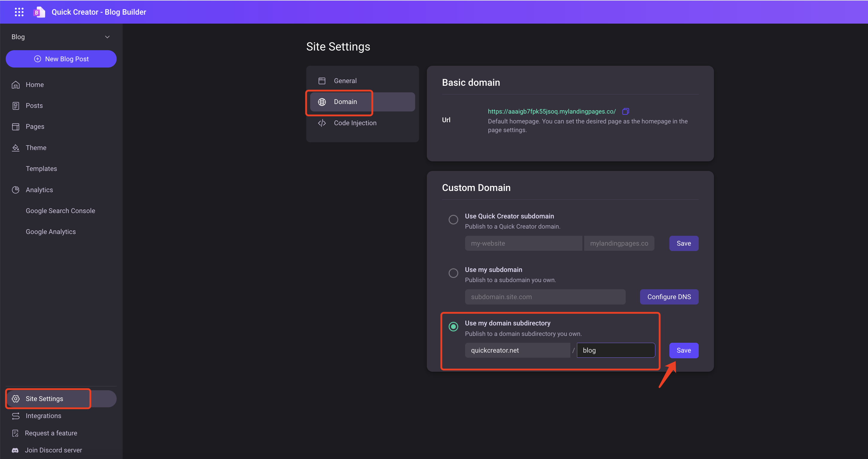The width and height of the screenshot is (868, 459).
Task: Click Save button for domain subdirectory
Action: click(x=684, y=350)
